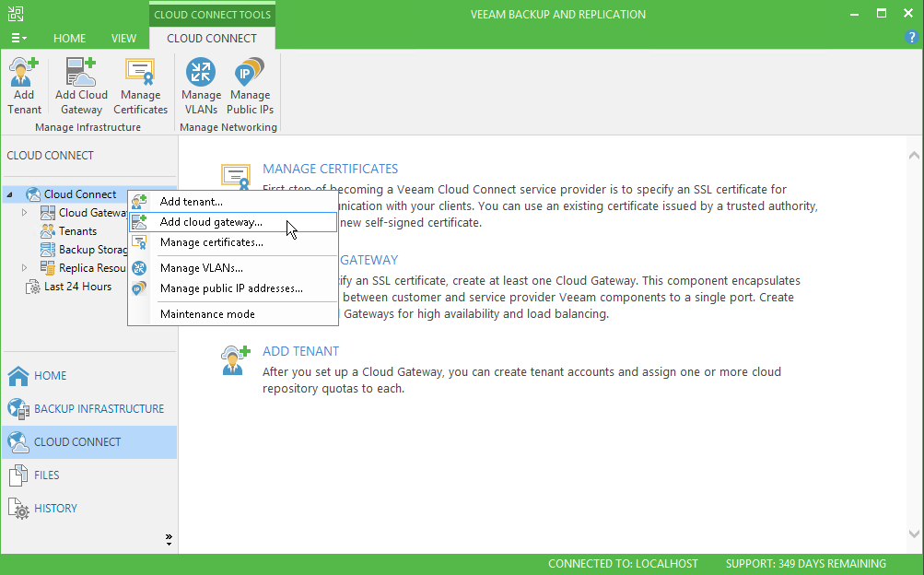Click the Replica Resources tree node icon
Image resolution: width=924 pixels, height=575 pixels.
48,267
